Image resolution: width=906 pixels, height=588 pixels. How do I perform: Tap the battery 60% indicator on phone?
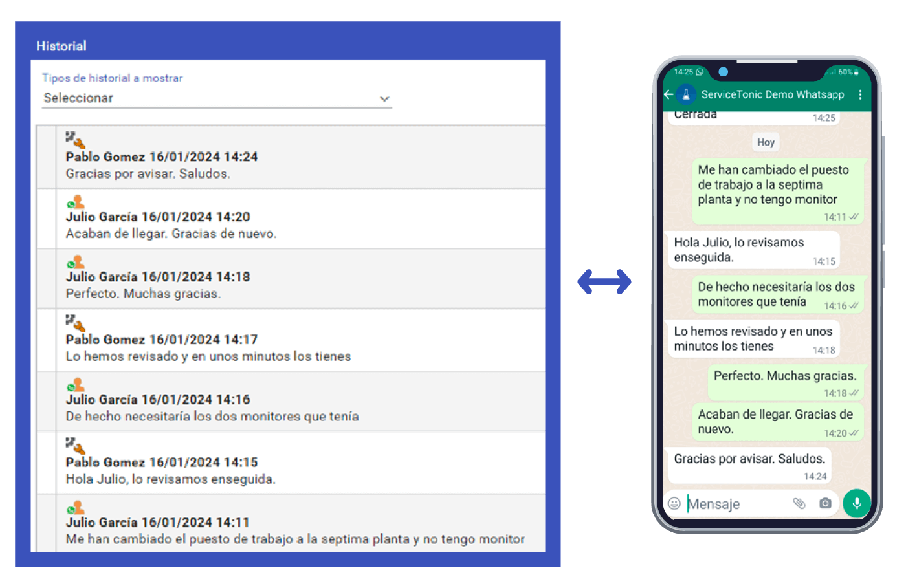(848, 72)
